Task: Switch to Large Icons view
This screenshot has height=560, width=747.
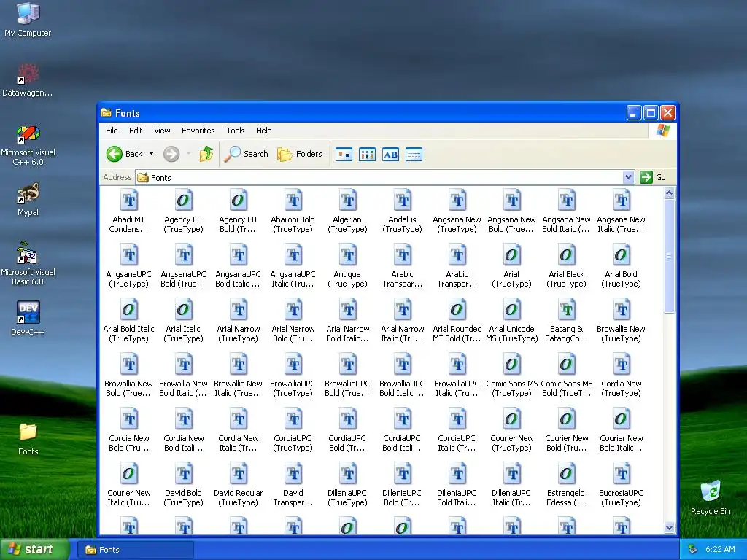Action: tap(344, 155)
